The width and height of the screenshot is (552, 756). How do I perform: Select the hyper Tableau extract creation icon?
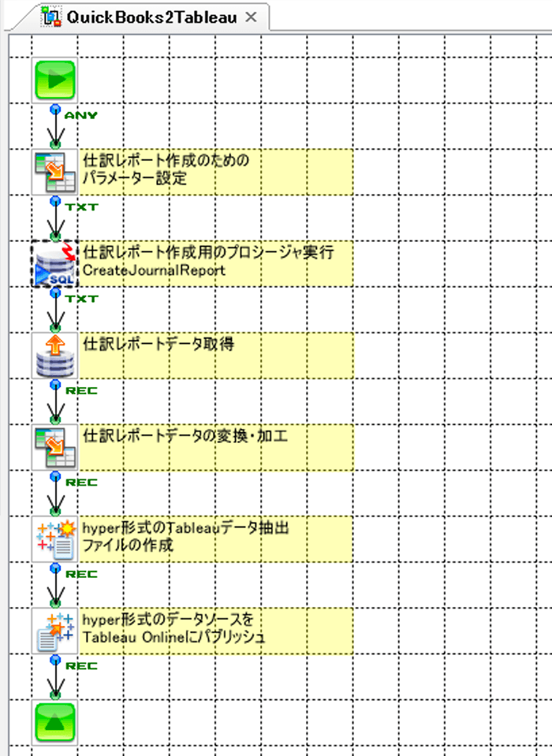pyautogui.click(x=55, y=539)
